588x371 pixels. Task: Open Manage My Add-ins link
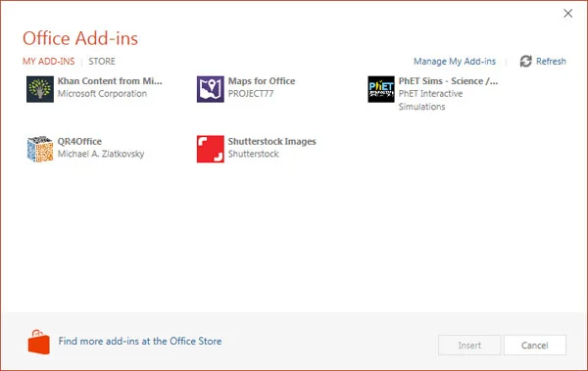455,61
